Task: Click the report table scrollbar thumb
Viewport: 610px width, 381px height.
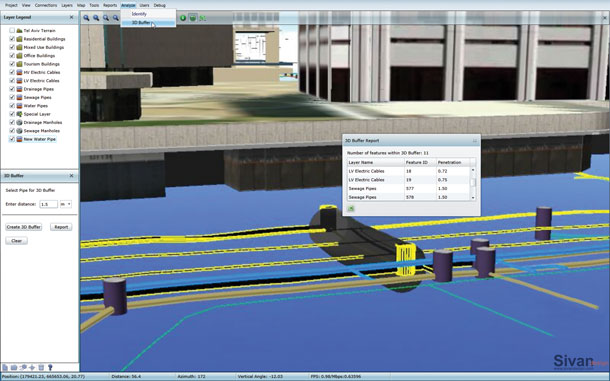Action: tap(473, 183)
